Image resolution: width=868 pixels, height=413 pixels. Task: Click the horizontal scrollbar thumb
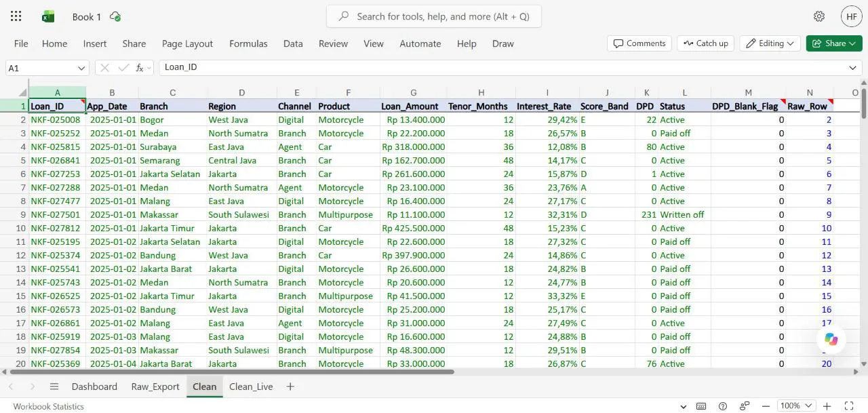231,372
